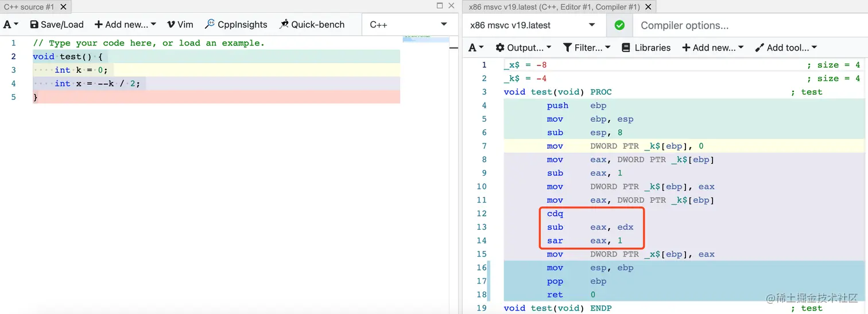Click the 'ret 0' instruction

coord(571,294)
